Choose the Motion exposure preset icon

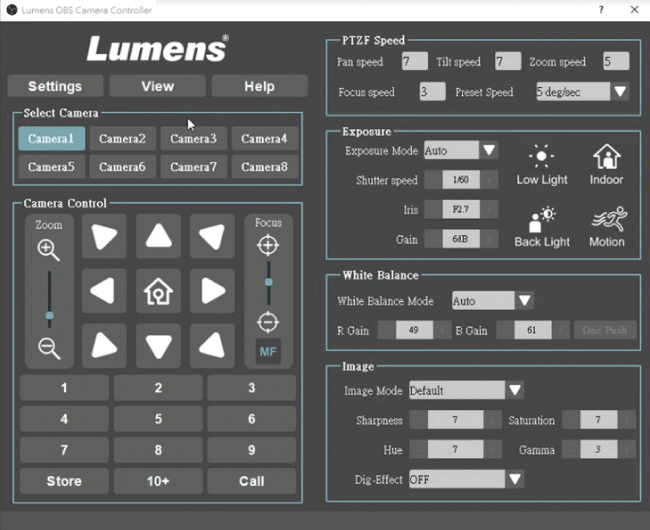coord(606,227)
